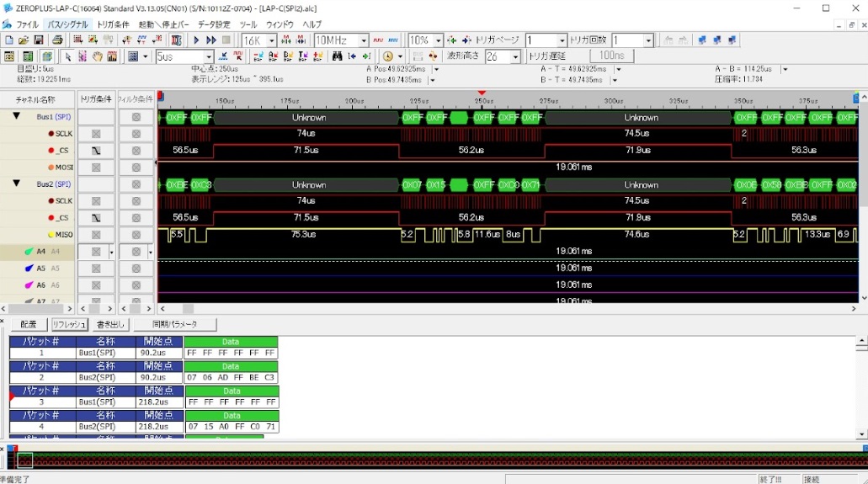Screen dimensions: 868x484
Task: Collapse the Bus1 (SPI) channel group
Action: pos(16,116)
